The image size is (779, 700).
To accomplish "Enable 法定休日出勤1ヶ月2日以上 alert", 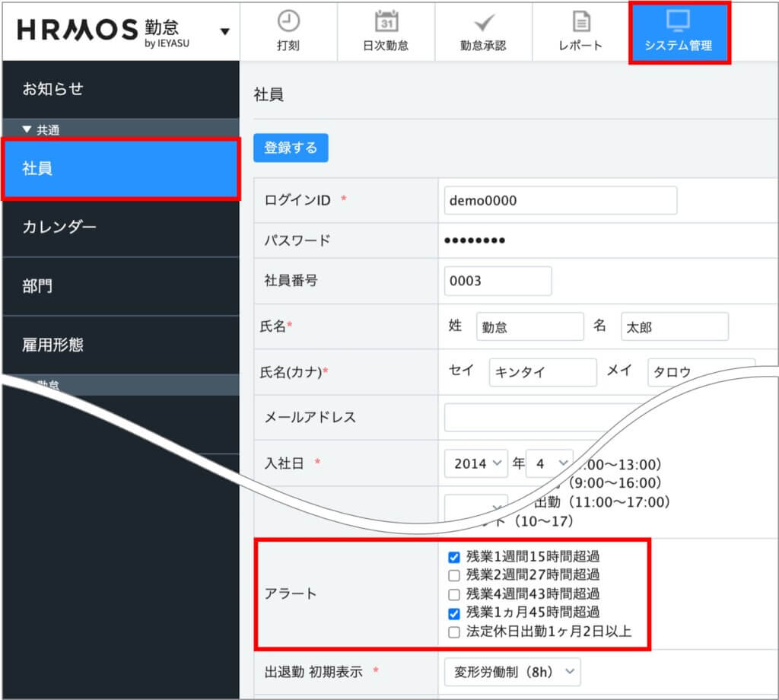I will 454,632.
